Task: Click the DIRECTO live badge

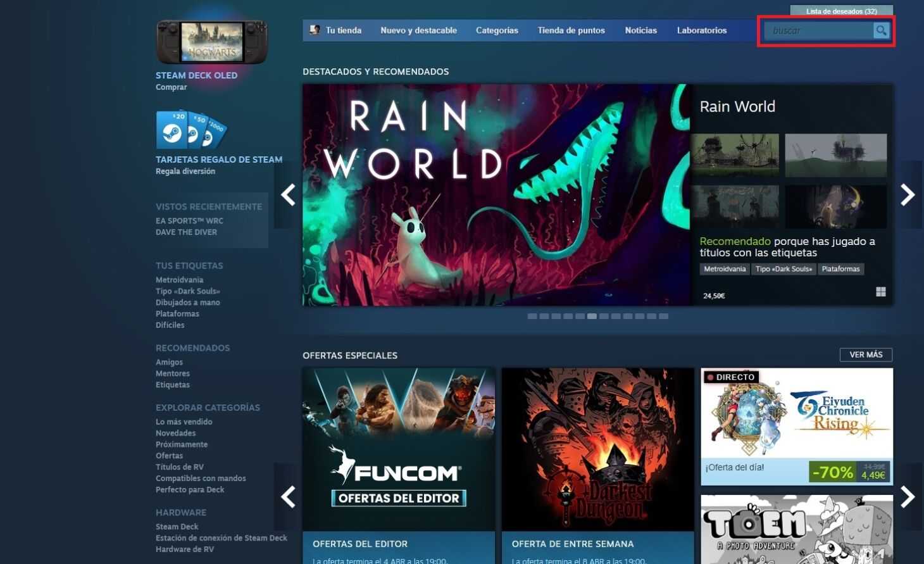Action: tap(731, 377)
